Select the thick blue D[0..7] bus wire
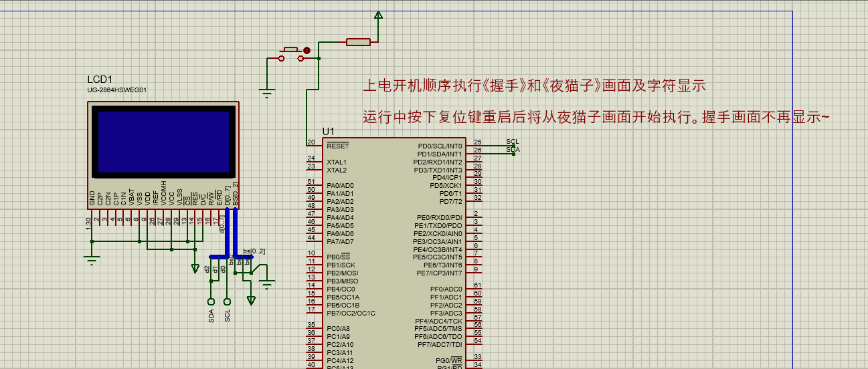The image size is (868, 369). [x=227, y=232]
